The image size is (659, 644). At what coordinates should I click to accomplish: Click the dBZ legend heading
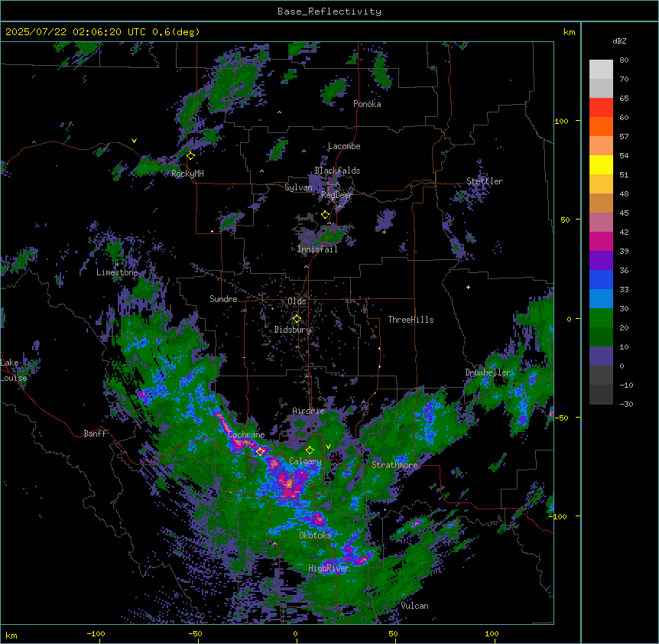619,41
